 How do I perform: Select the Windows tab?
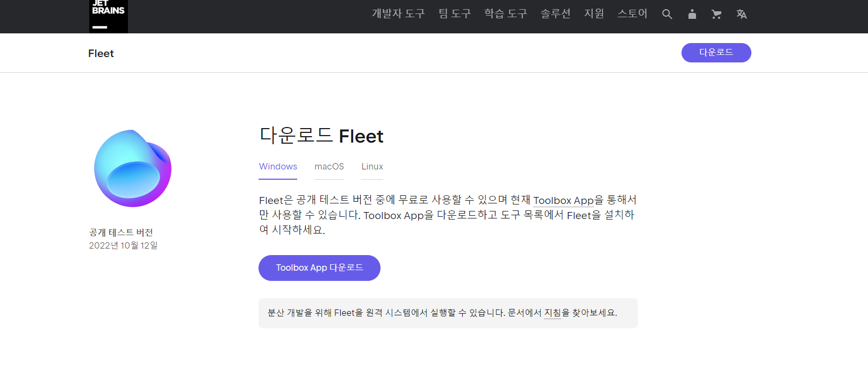278,167
